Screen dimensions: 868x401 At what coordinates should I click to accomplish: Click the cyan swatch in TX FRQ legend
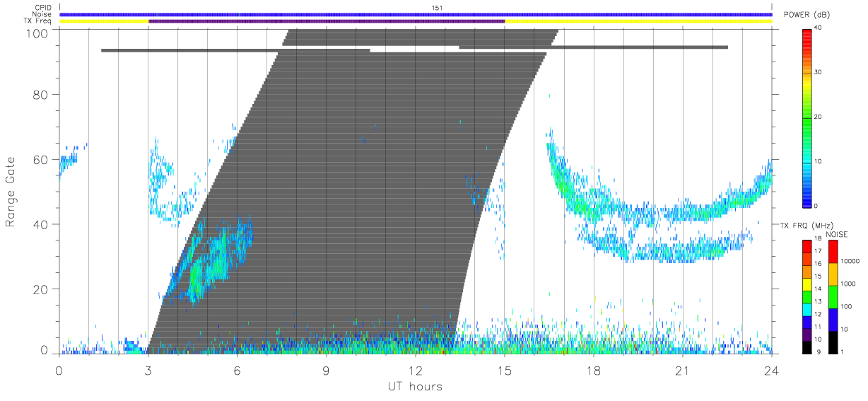(807, 309)
